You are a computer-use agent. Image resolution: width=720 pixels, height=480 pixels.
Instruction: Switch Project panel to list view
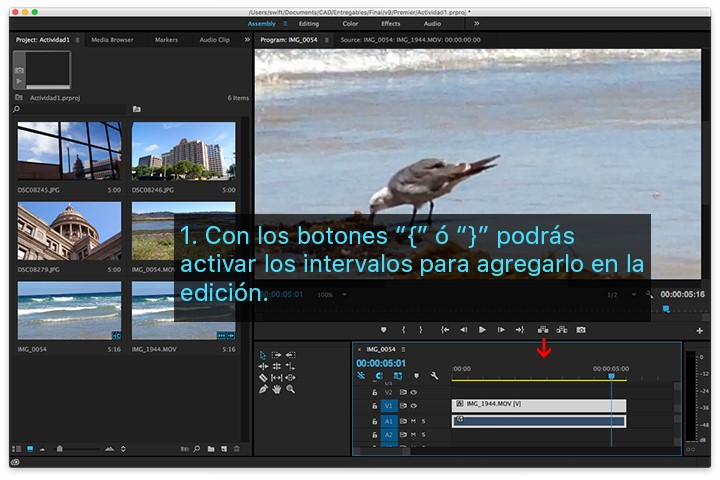[17, 449]
